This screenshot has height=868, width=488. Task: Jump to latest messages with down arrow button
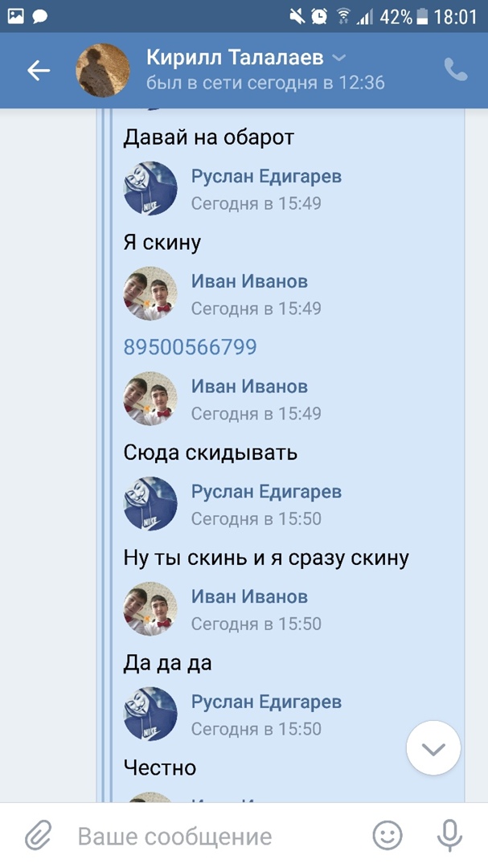433,748
